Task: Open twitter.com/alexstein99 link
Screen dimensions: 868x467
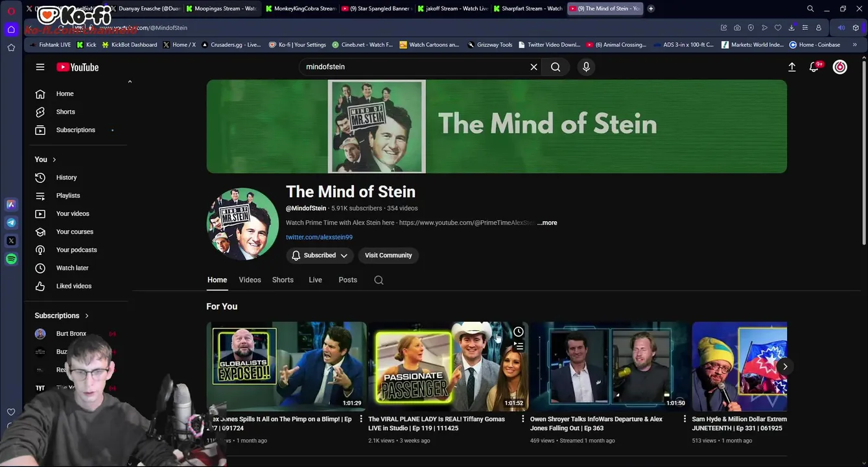Action: point(319,237)
